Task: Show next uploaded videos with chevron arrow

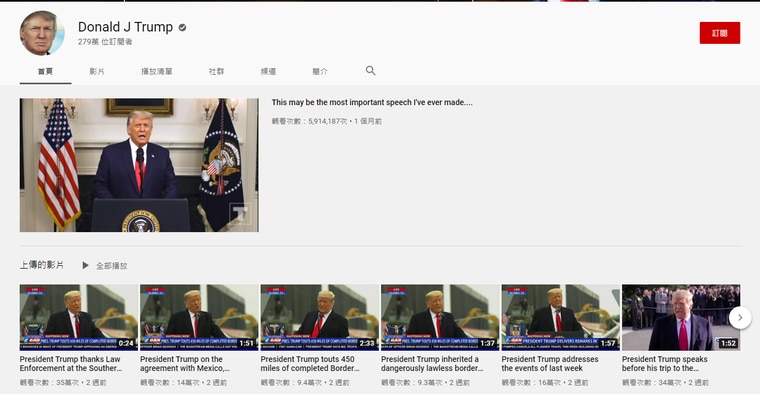Action: tap(740, 318)
